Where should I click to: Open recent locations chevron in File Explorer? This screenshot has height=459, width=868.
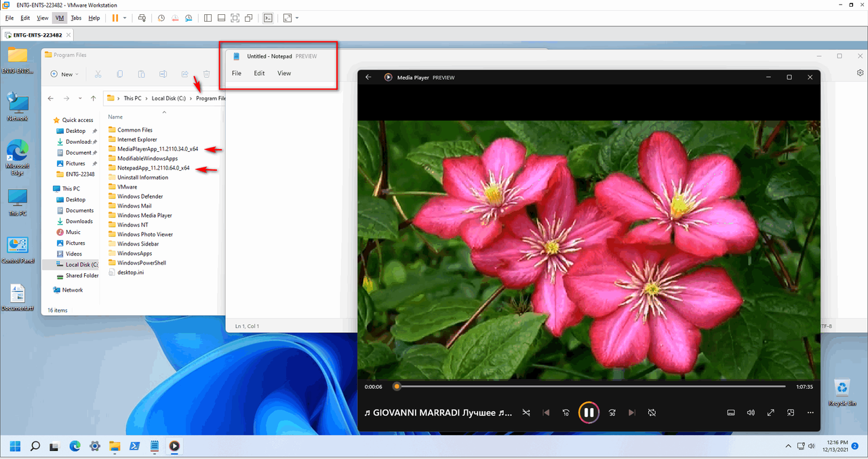[81, 98]
